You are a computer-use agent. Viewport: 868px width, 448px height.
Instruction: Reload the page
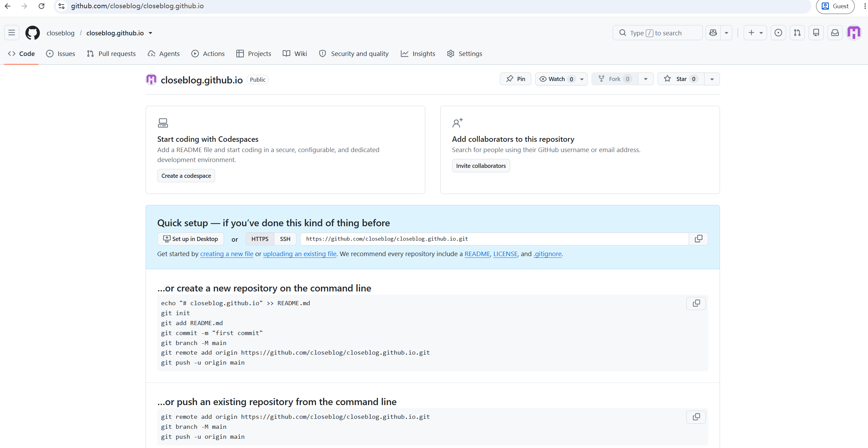pyautogui.click(x=42, y=6)
